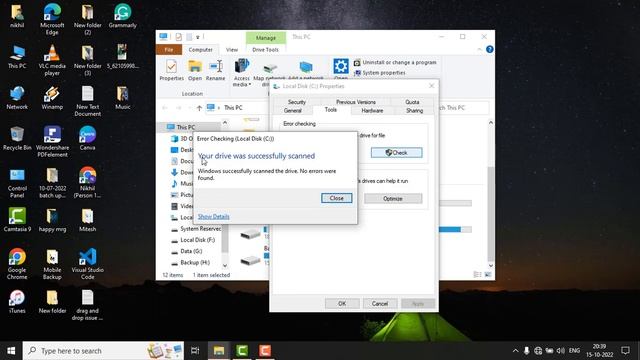Open the File ribbon tab in Explorer

169,49
